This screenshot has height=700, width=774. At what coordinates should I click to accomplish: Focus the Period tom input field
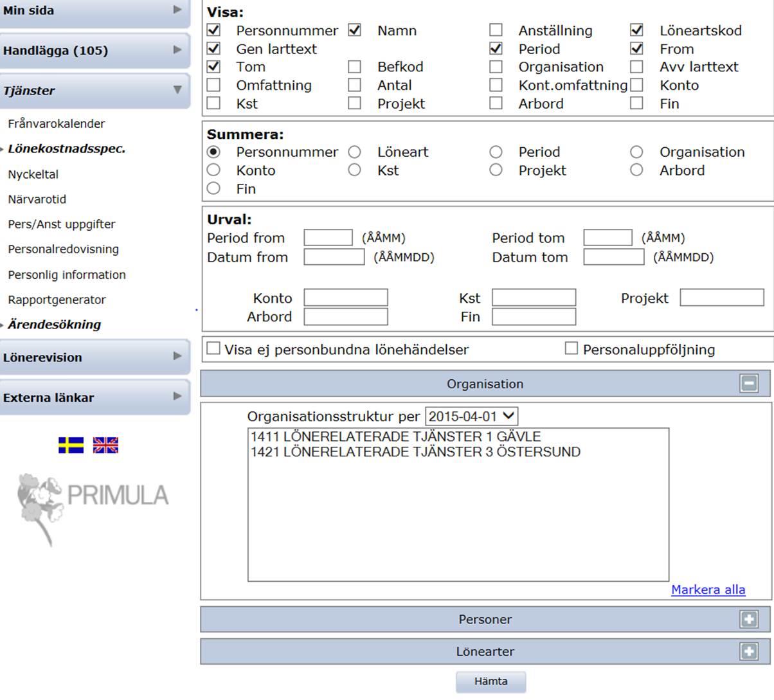[x=608, y=237]
